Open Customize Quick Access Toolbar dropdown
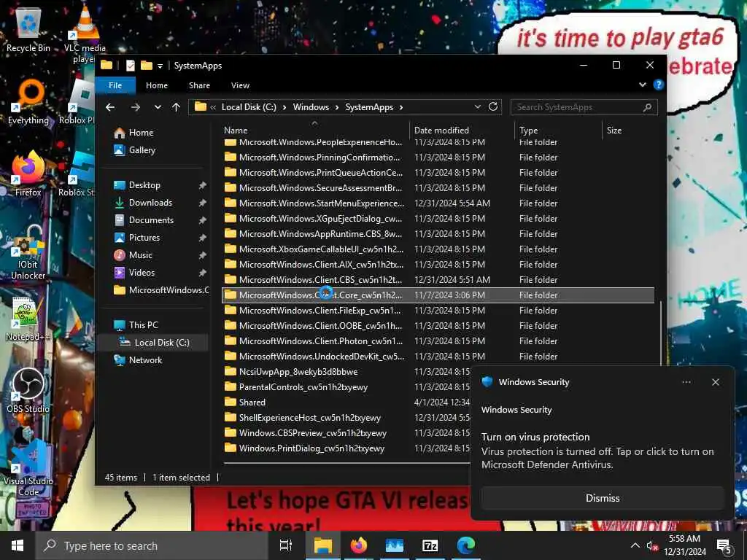The width and height of the screenshot is (747, 560). pyautogui.click(x=160, y=66)
